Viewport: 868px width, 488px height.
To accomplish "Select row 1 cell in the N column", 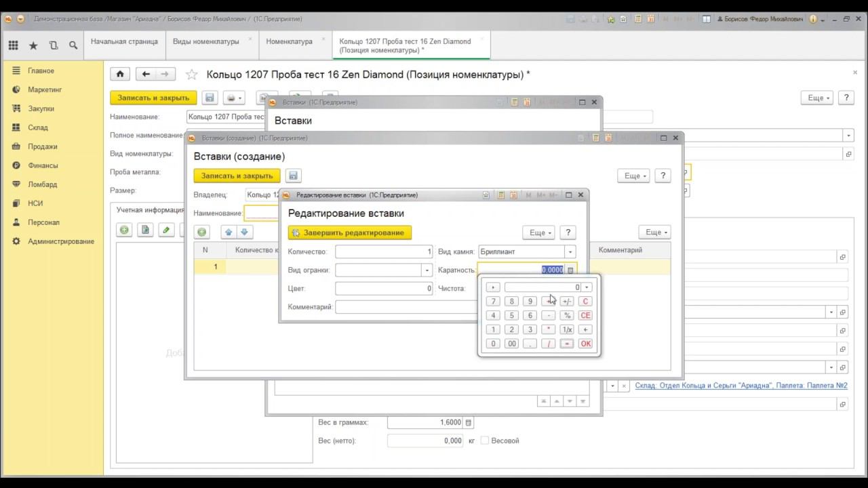I will (210, 266).
